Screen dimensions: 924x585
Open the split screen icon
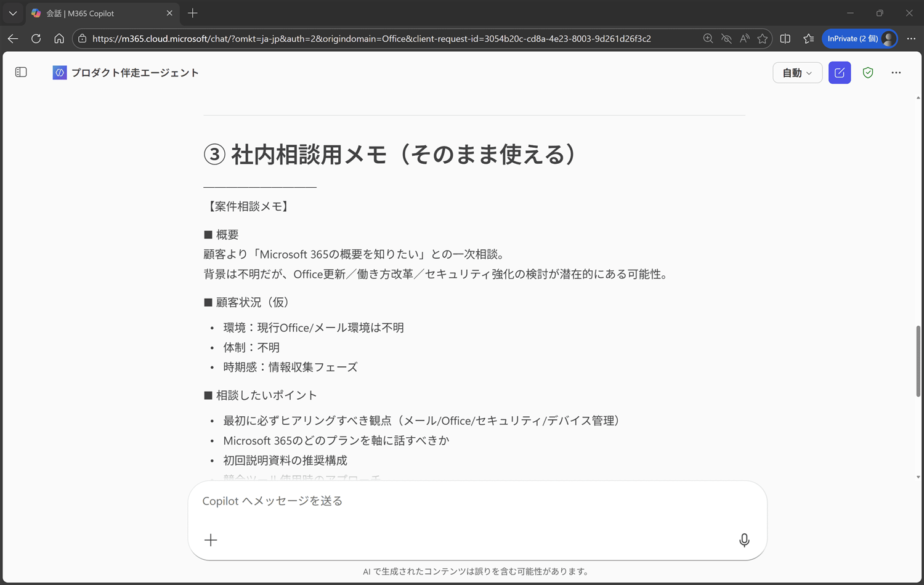[x=785, y=38]
